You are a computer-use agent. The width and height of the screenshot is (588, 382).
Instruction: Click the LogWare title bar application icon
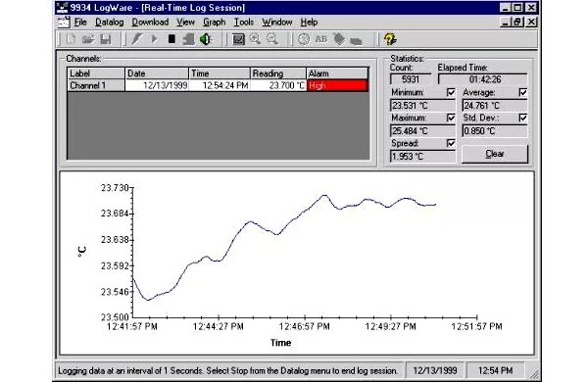click(x=63, y=8)
